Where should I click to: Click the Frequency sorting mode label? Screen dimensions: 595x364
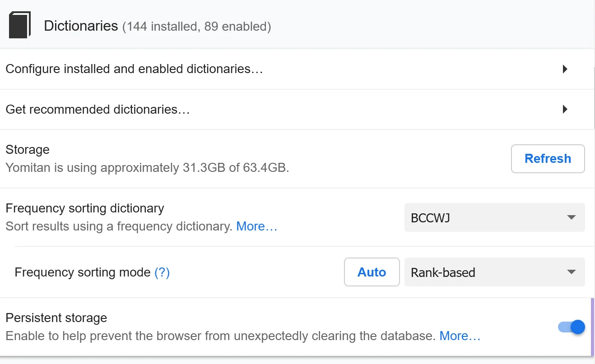pyautogui.click(x=83, y=272)
